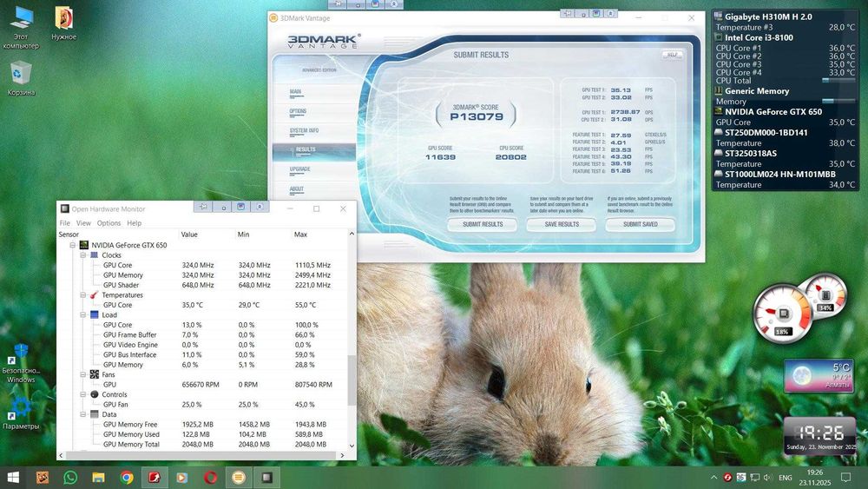Select the Параметры gear shortcut on desktop
Screen dimensions: 868x489
click(21, 413)
